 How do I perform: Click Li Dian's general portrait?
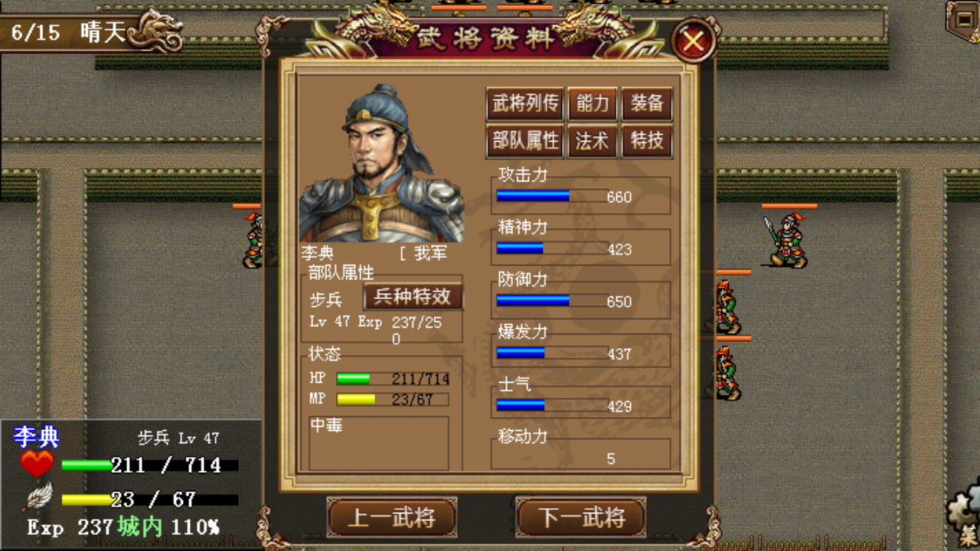[x=381, y=163]
